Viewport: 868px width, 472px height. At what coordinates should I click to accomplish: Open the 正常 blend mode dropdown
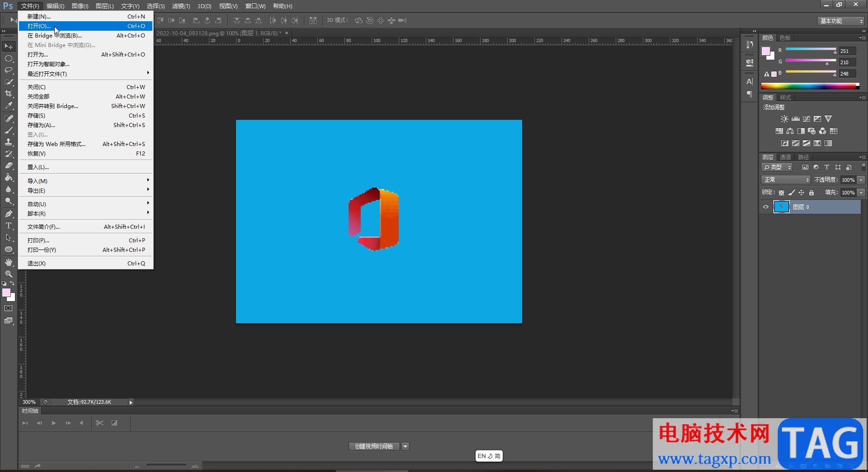[786, 180]
